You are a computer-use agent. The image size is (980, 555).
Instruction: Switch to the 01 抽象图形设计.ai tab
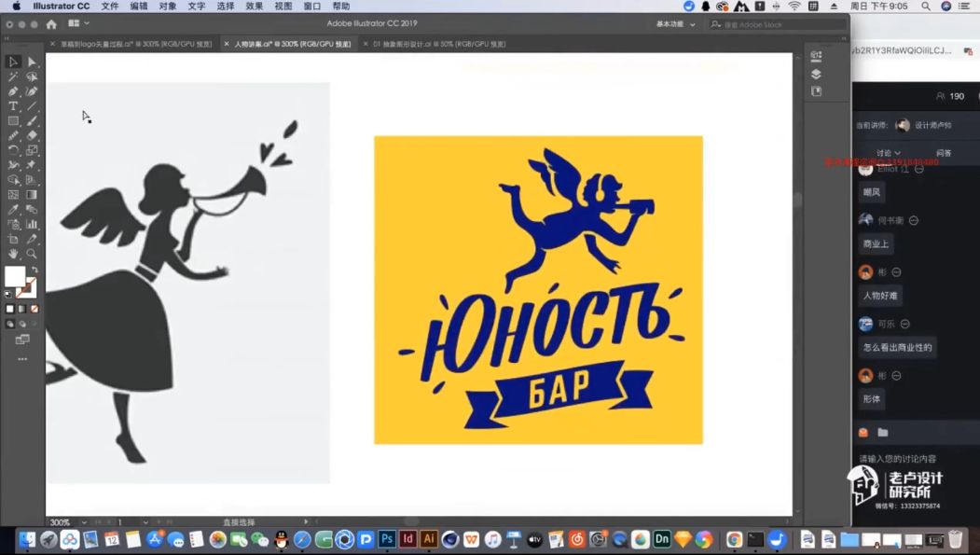(439, 45)
